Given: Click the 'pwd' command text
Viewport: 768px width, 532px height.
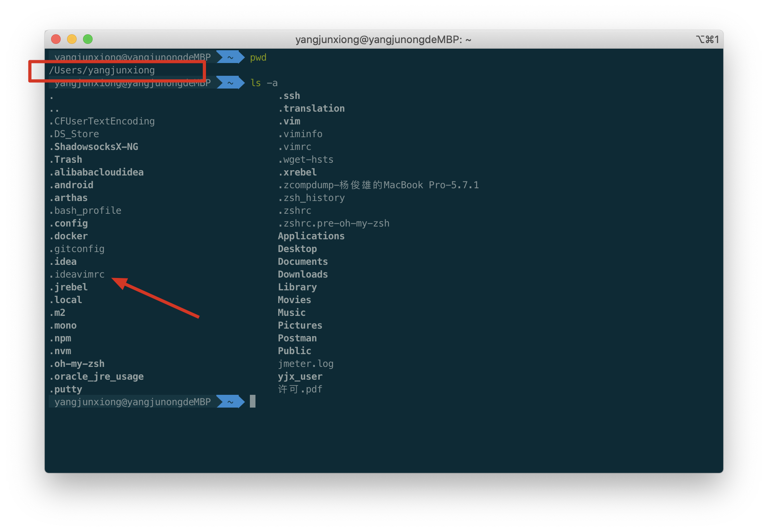Looking at the screenshot, I should 258,57.
